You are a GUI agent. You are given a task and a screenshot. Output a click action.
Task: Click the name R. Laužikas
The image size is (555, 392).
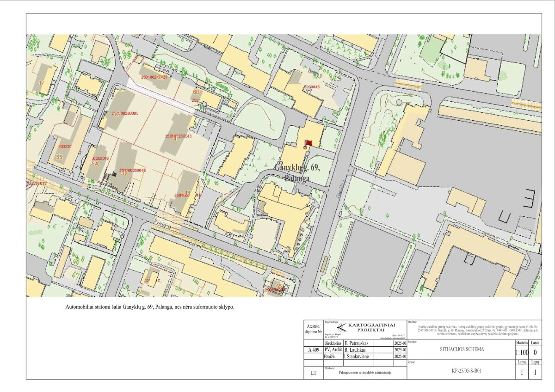(359, 350)
